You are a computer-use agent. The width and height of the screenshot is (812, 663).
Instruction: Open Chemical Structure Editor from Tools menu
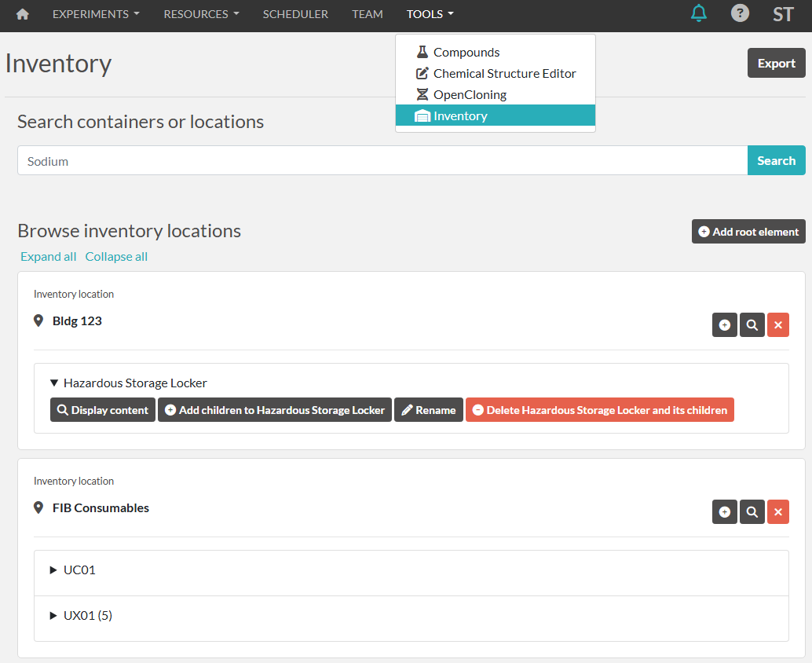(504, 74)
